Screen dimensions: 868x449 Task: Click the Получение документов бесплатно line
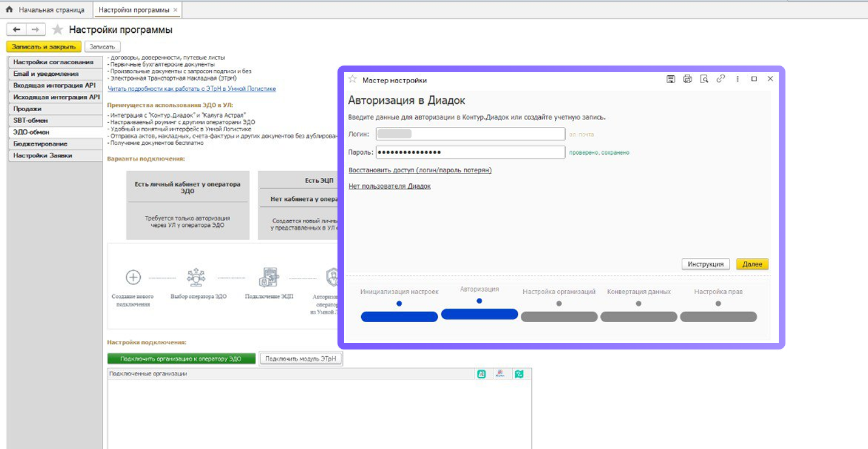pos(155,143)
